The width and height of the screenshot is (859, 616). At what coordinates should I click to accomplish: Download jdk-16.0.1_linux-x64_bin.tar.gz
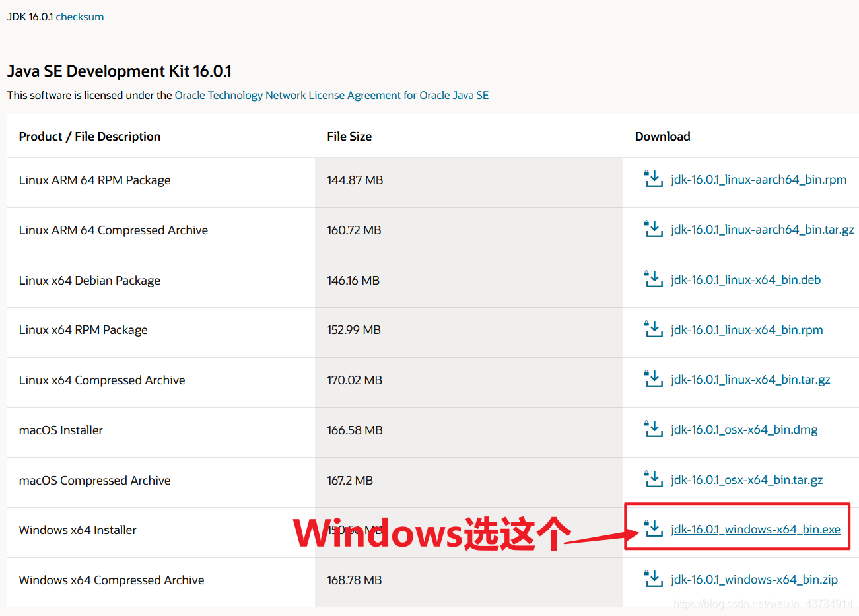[x=751, y=380]
